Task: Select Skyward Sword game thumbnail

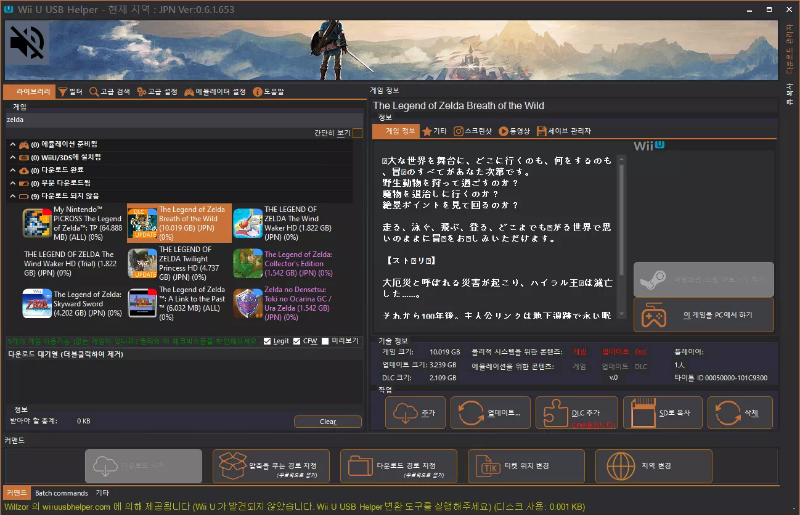Action: (x=37, y=303)
